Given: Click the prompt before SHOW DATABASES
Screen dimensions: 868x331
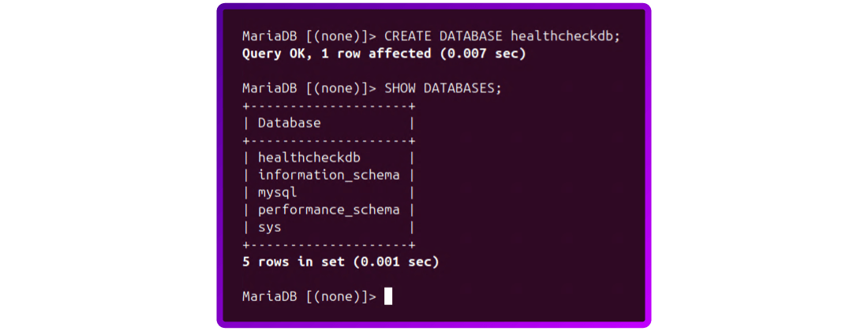Looking at the screenshot, I should tap(309, 88).
